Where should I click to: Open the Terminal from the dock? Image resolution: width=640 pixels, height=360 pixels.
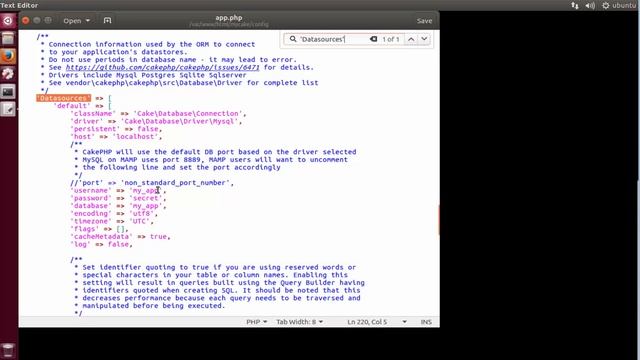[x=8, y=92]
